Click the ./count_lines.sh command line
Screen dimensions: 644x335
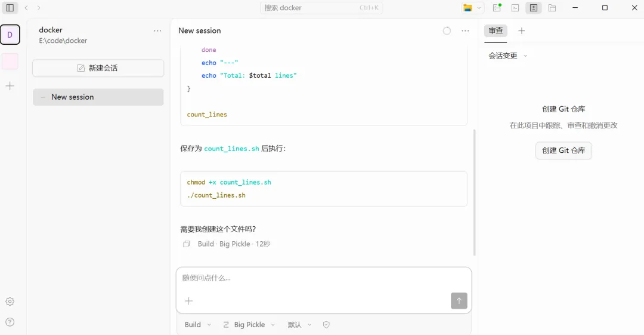click(216, 195)
